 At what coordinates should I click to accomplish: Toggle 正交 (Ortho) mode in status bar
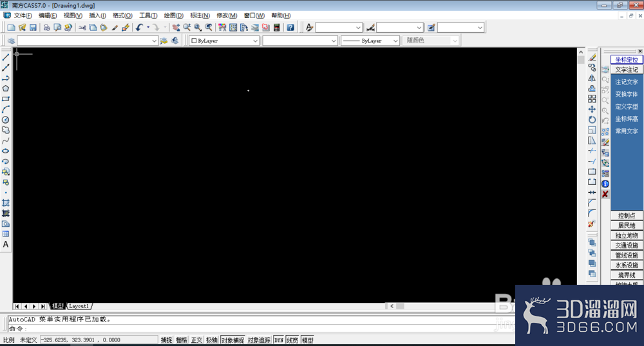pyautogui.click(x=196, y=340)
